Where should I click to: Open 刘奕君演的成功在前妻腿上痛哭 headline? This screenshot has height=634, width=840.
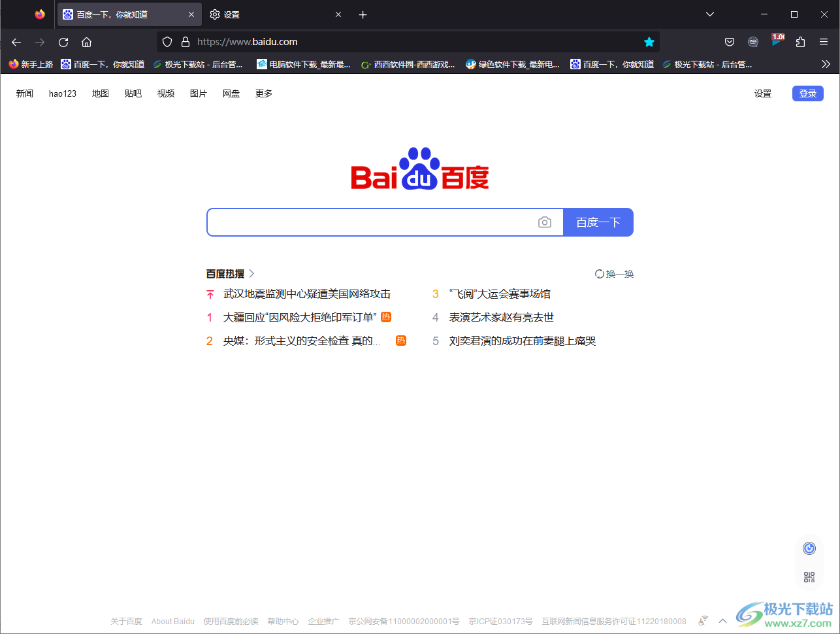523,341
